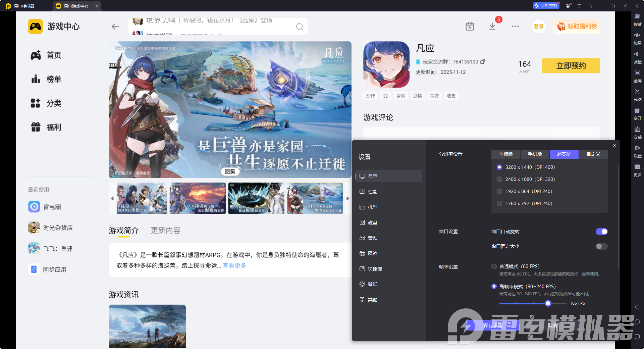644x349 pixels.
Task: Open the 游戏资讯 news thumbnail
Action: 147,326
